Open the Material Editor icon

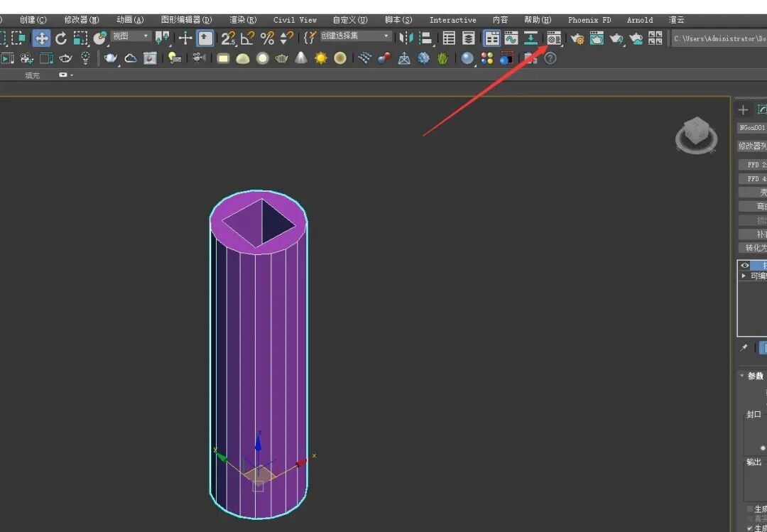click(x=554, y=38)
